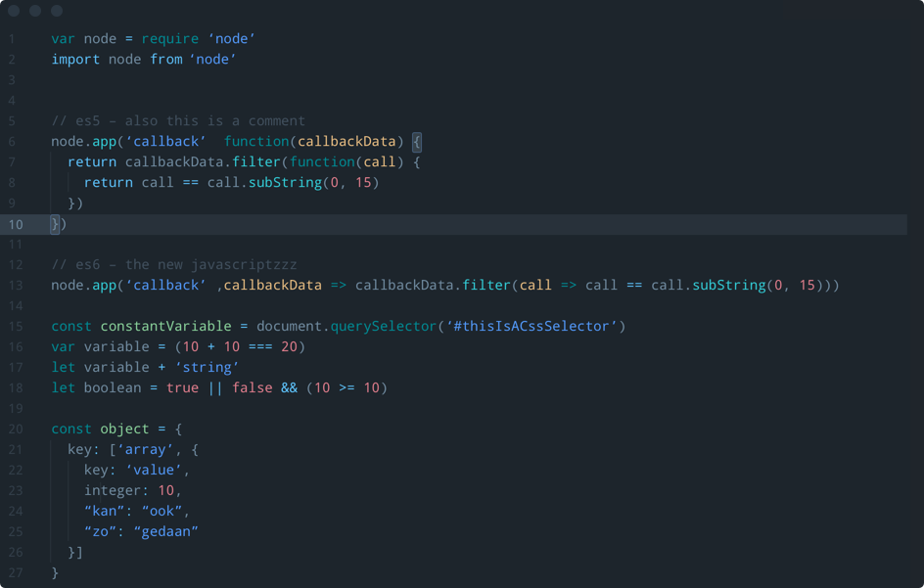Screen dimensions: 924x588
Task: Click the second window control dot
Action: pyautogui.click(x=35, y=11)
